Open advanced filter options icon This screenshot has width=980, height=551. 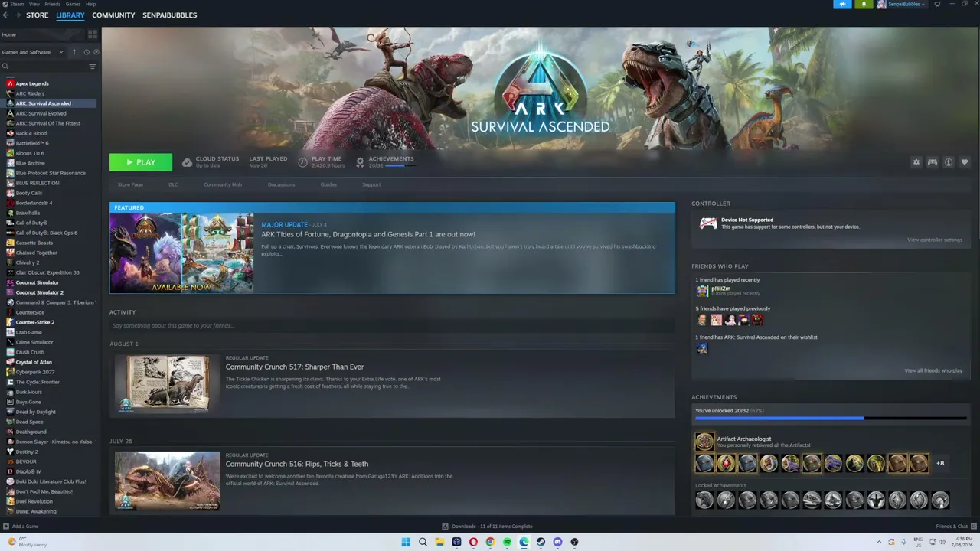pyautogui.click(x=93, y=67)
